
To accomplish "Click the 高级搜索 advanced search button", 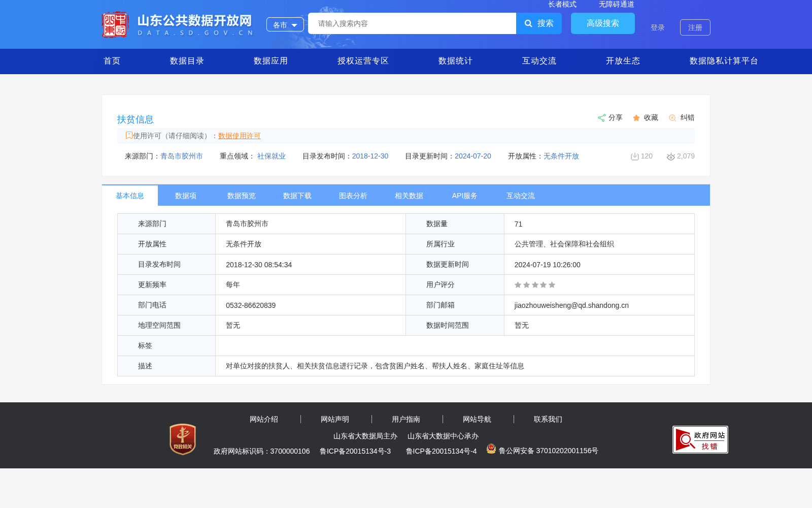I will 603,23.
